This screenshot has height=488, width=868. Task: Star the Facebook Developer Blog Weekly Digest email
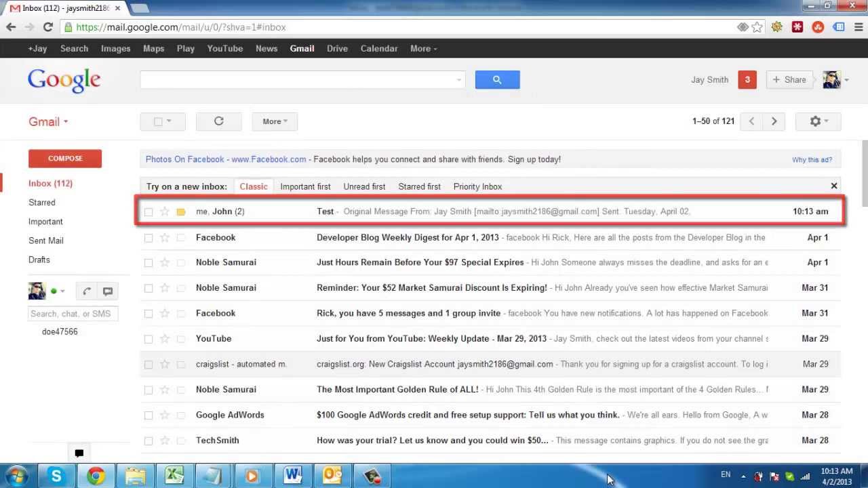165,237
